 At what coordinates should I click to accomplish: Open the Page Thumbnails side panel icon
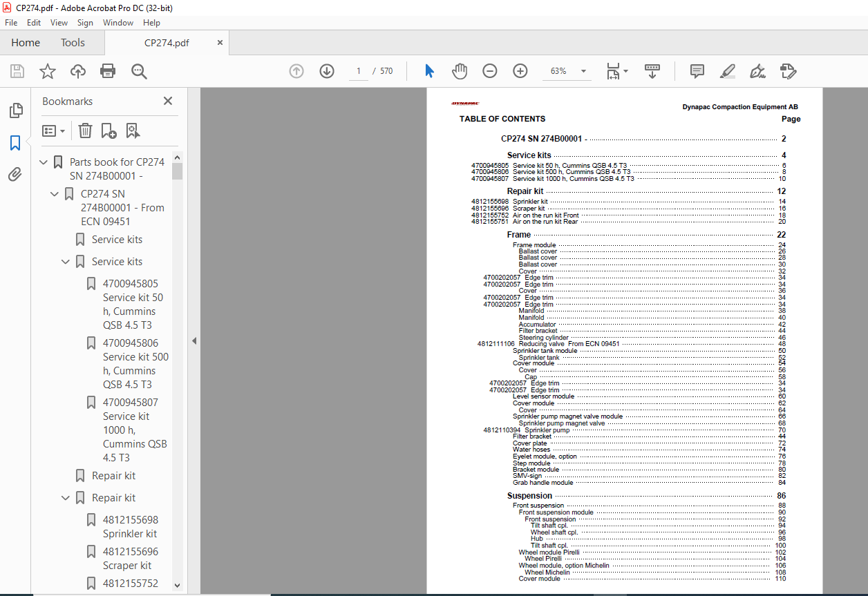pyautogui.click(x=15, y=110)
